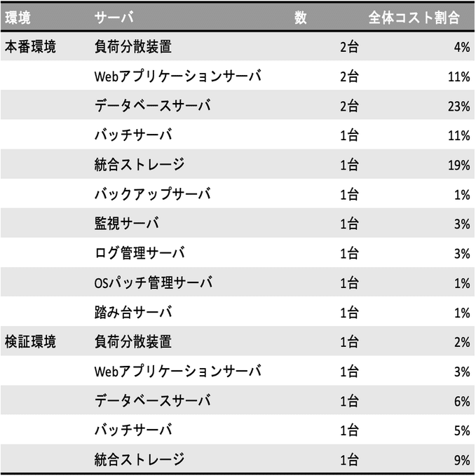Select the 9% cost value
Image resolution: width=476 pixels, height=476 pixels.
(463, 460)
